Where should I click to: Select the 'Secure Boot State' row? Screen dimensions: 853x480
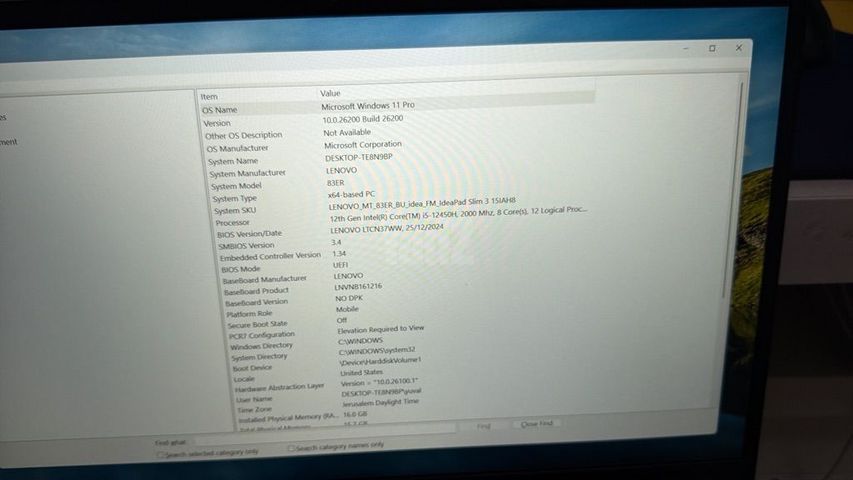(x=257, y=324)
